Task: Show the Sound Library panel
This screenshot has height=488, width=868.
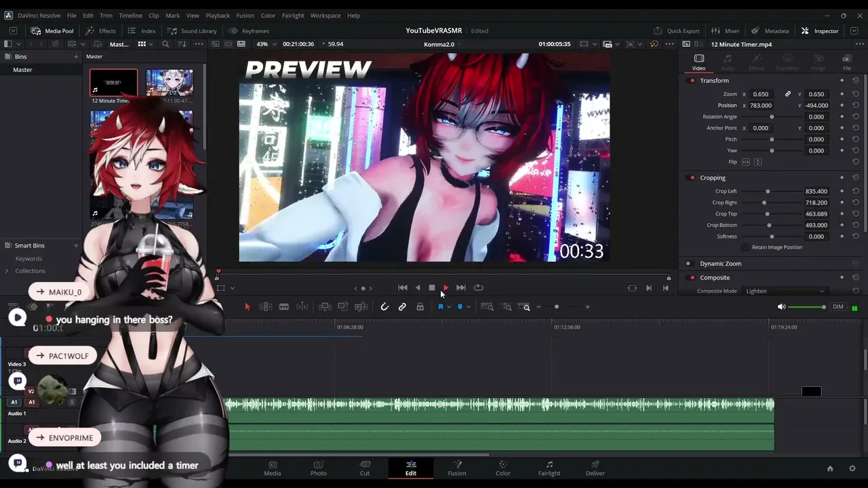Action: [x=192, y=30]
